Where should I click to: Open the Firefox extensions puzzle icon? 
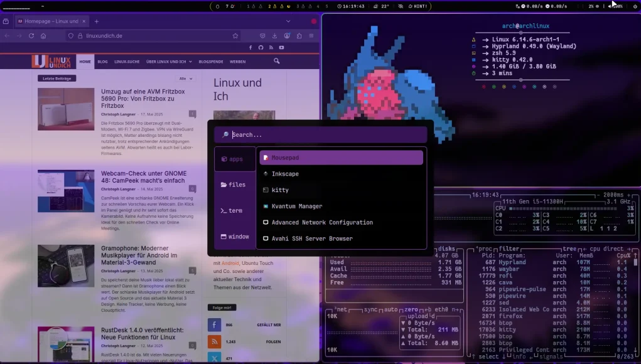point(299,36)
